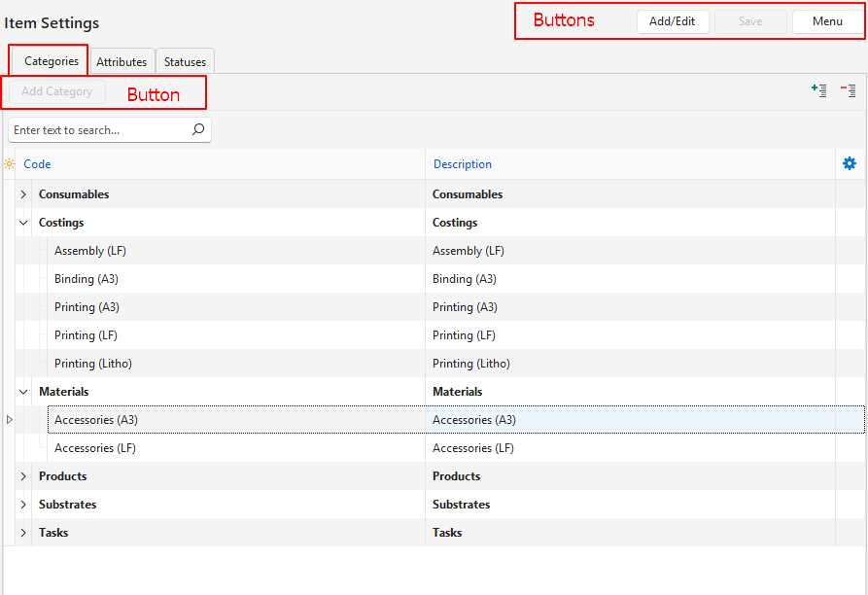Expand the Products category
868x595 pixels.
pyautogui.click(x=23, y=476)
